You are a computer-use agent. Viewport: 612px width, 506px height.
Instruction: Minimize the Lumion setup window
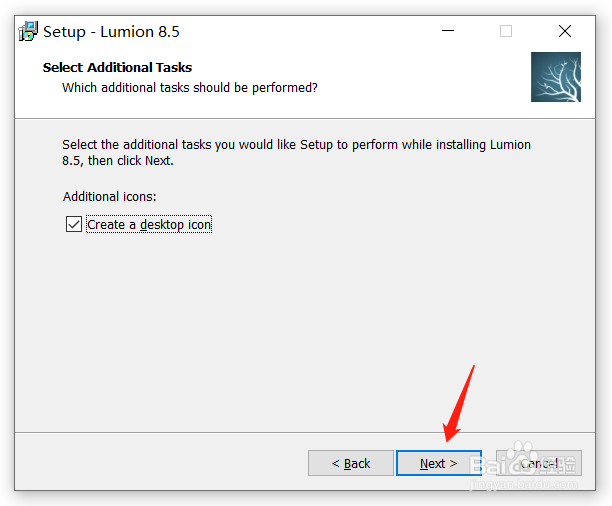(x=448, y=31)
